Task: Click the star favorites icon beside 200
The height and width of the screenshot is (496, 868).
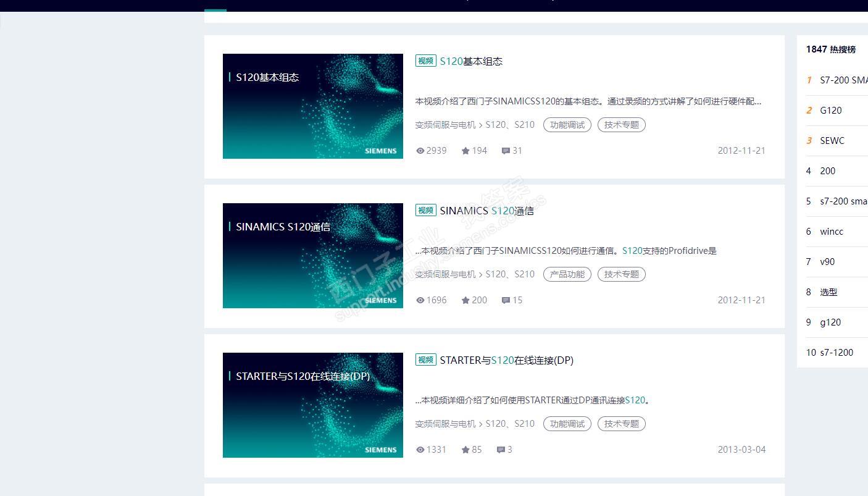Action: [x=465, y=300]
